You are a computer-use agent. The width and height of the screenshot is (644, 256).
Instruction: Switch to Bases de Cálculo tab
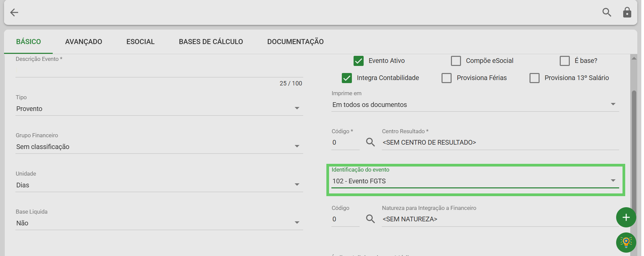(x=211, y=42)
